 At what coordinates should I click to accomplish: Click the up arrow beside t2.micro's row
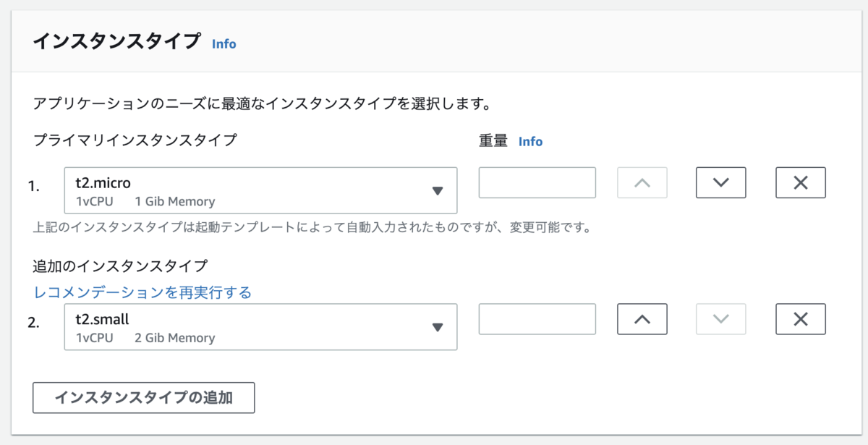[x=642, y=182]
